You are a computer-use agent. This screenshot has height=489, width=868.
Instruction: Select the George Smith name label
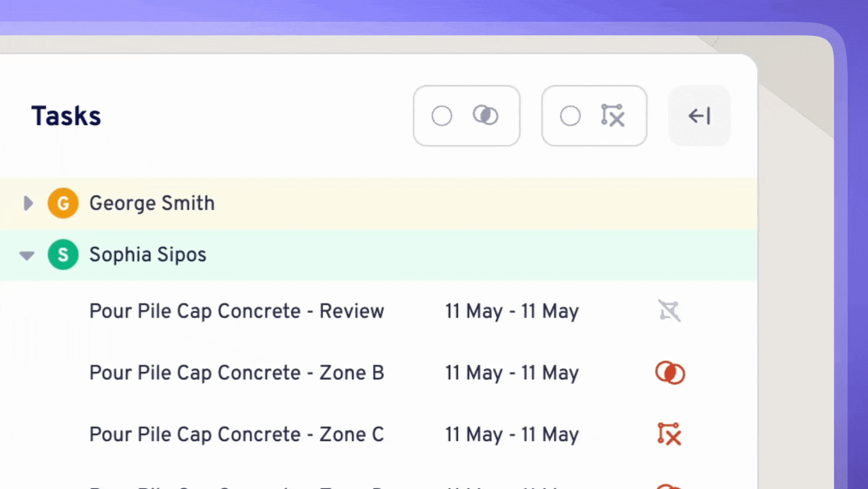click(152, 203)
